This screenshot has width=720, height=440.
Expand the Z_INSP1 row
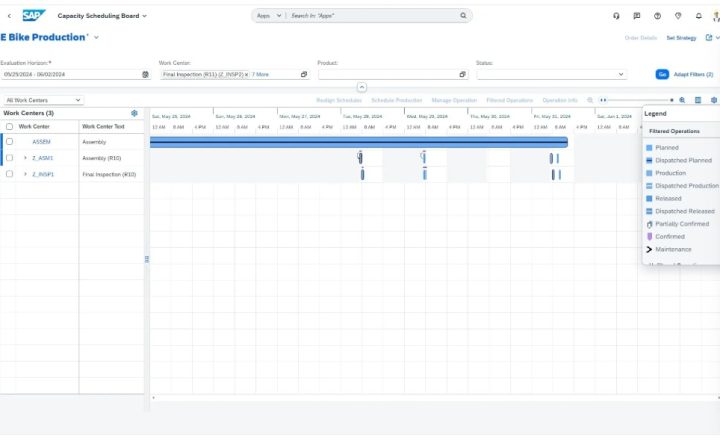[25, 174]
